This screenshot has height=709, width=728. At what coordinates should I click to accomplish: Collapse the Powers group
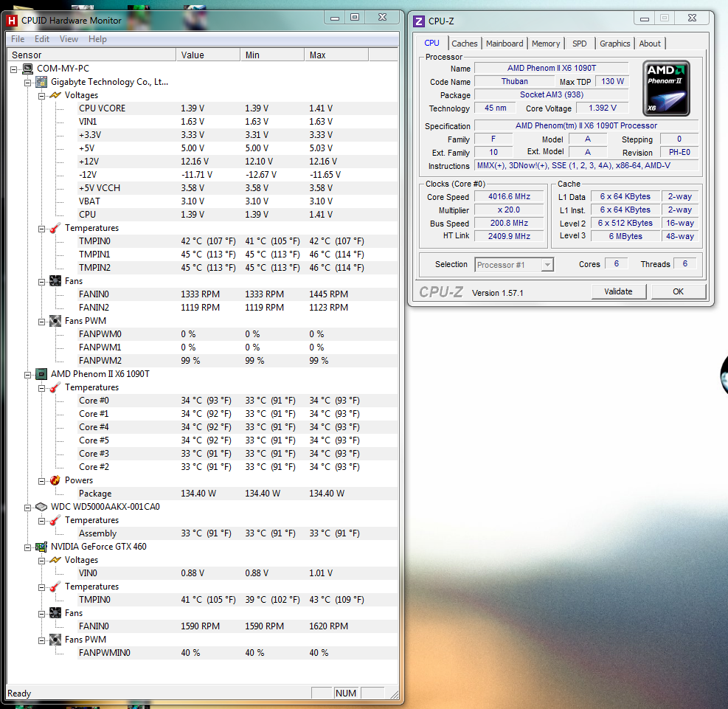[x=42, y=481]
